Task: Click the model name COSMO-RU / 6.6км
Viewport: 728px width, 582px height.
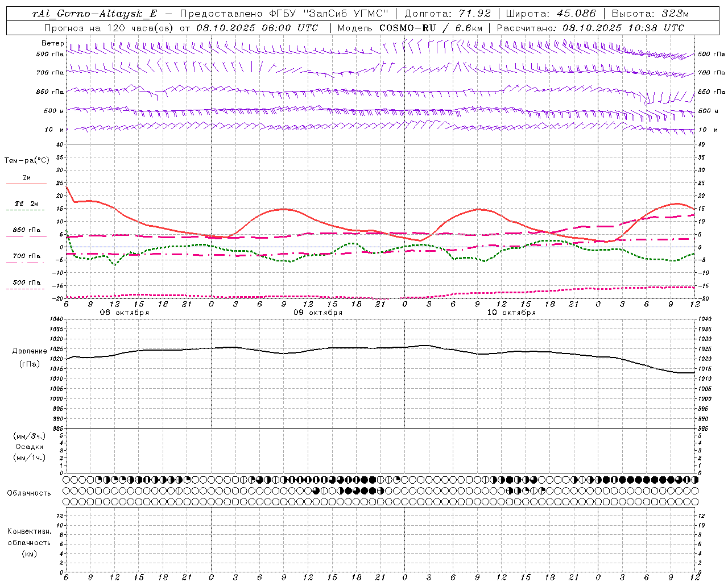Action: pyautogui.click(x=431, y=28)
